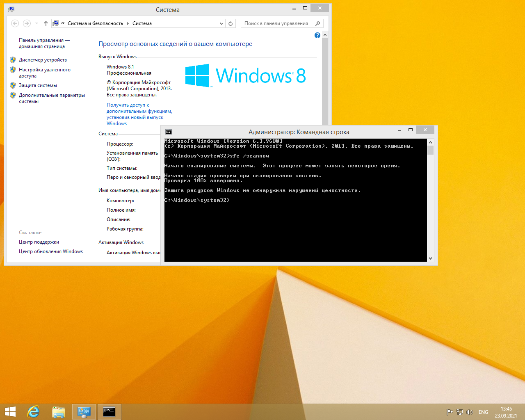This screenshot has width=525, height=420.
Task: Open Remote access settings link
Action: point(44,73)
